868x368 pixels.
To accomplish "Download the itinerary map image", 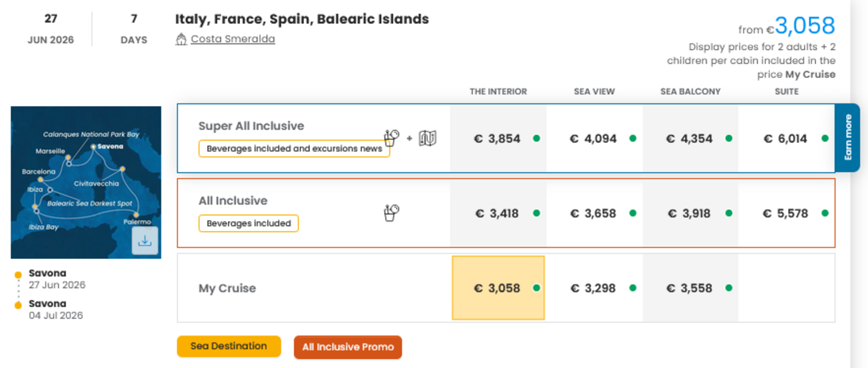I will (x=145, y=241).
